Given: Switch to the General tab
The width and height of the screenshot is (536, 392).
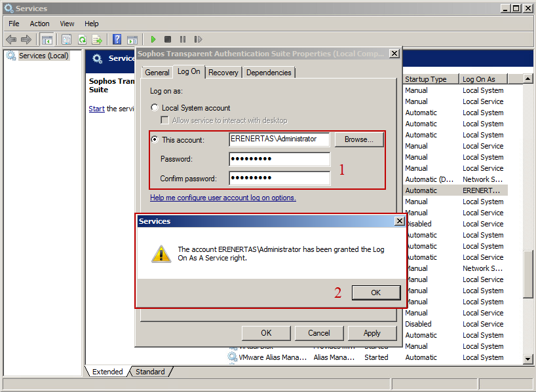Looking at the screenshot, I should point(157,73).
